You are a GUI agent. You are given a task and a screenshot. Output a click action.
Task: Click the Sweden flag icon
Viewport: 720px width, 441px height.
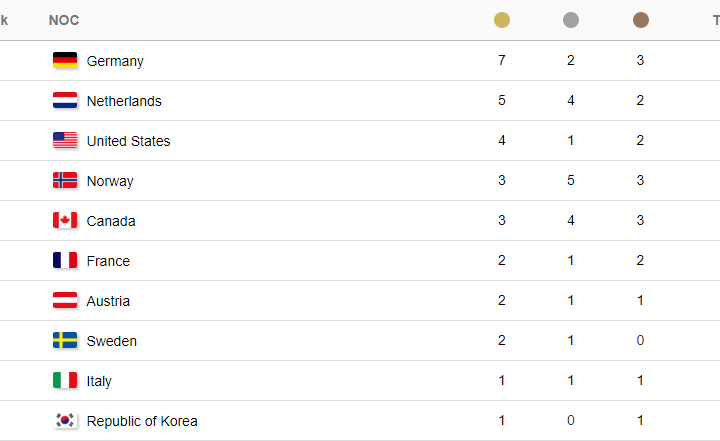coord(65,340)
